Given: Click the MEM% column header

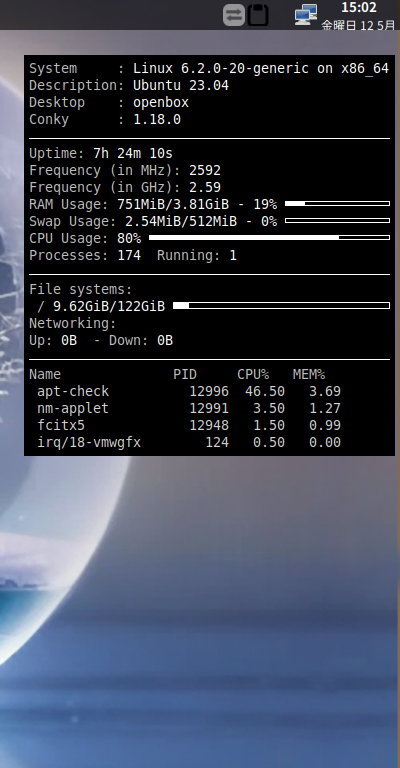Looking at the screenshot, I should coord(309,375).
